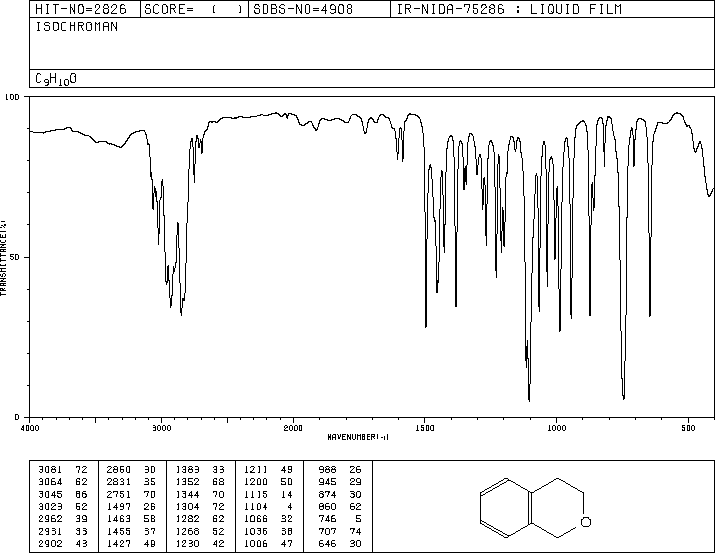715x553 pixels.
Task: Select peak 646 in the peak table
Action: (x=327, y=544)
